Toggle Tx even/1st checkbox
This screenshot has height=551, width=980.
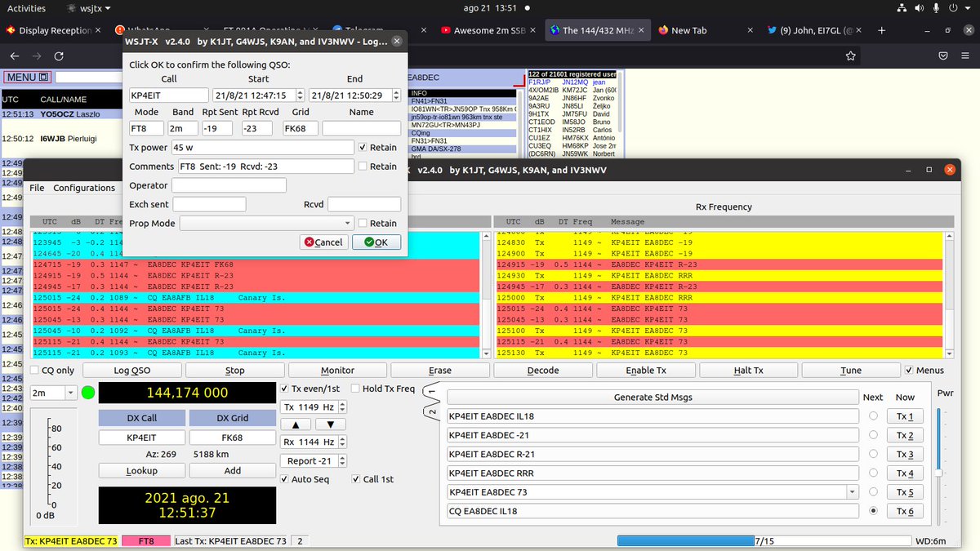coord(284,389)
